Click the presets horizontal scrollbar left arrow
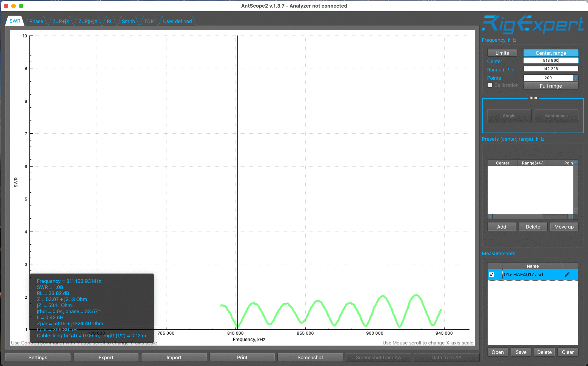This screenshot has height=366, width=588. tap(490, 217)
